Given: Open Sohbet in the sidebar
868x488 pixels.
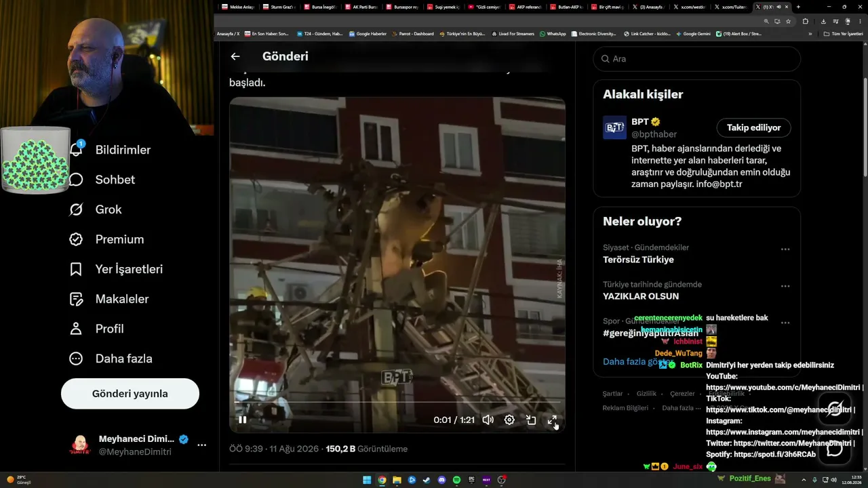Looking at the screenshot, I should pos(102,180).
